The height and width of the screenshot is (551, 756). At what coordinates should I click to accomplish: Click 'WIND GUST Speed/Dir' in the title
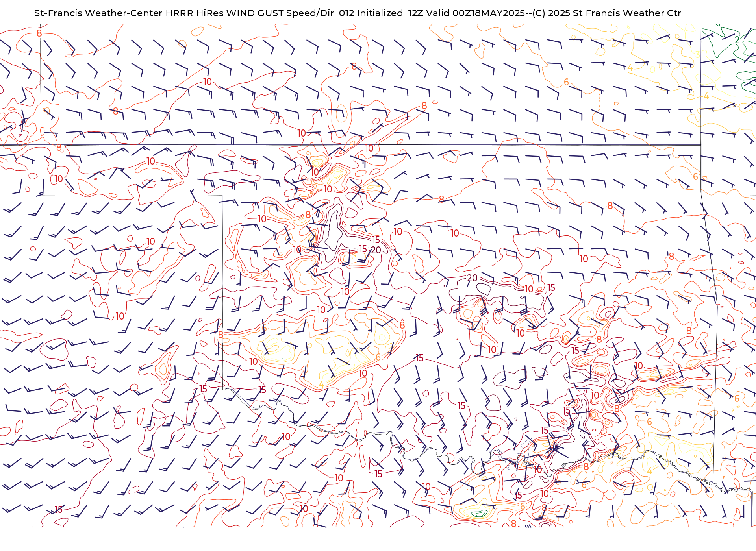(280, 13)
